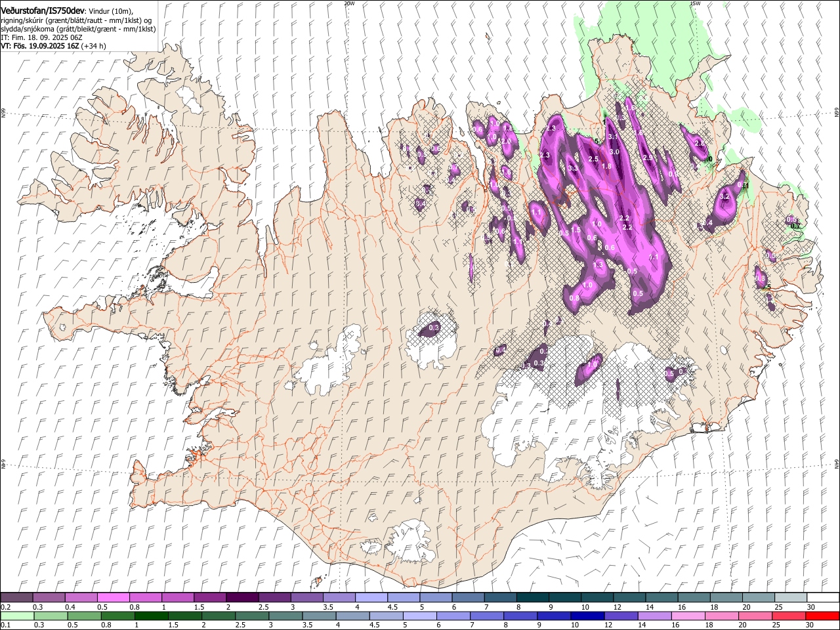
Task: Pick the 4–4.5 rain legend swatch
Action: coord(352,616)
